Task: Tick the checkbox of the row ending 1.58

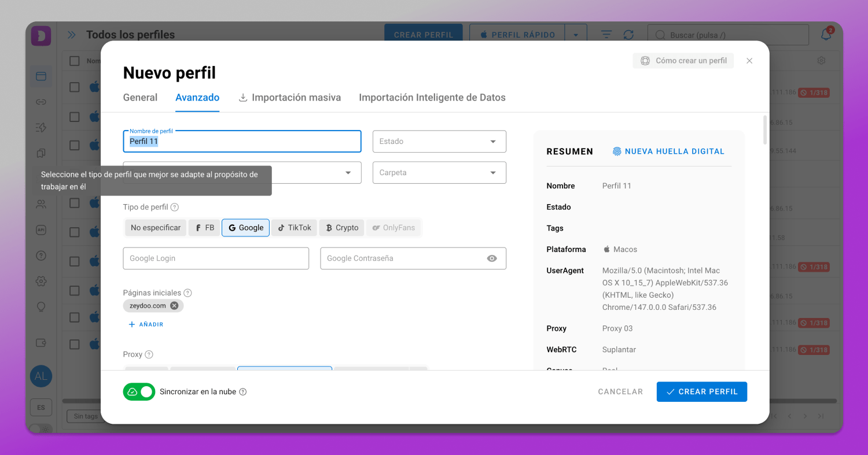Action: (x=75, y=232)
